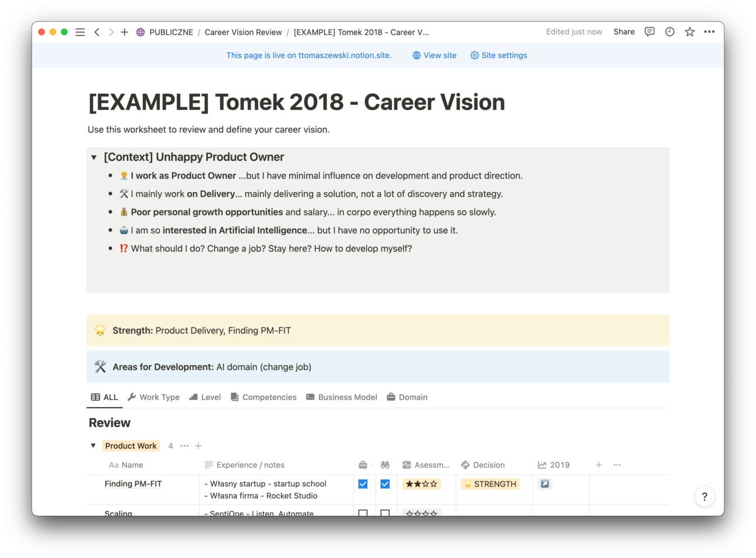
Task: Click the Review database title
Action: coord(109,423)
